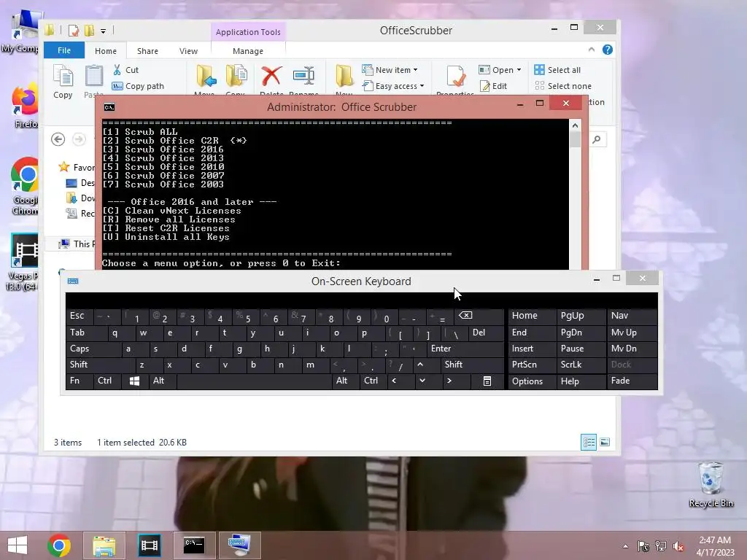Viewport: 747px width, 560px height.
Task: Click the Move to folder icon
Action: point(205,77)
